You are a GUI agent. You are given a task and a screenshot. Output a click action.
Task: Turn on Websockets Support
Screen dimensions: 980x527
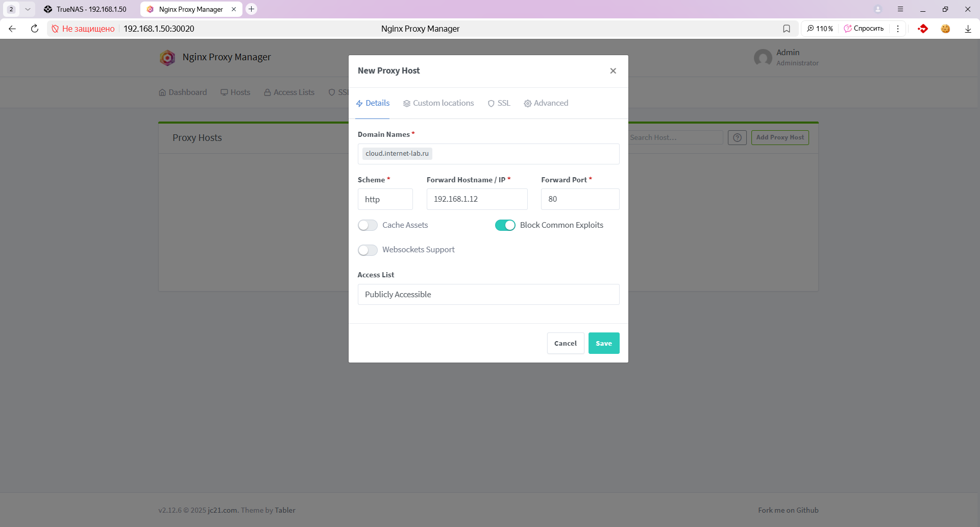tap(367, 250)
